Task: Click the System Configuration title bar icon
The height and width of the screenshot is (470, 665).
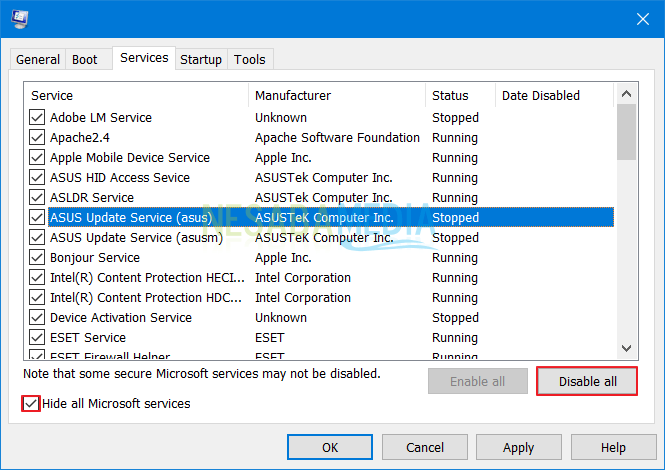Action: pyautogui.click(x=20, y=19)
